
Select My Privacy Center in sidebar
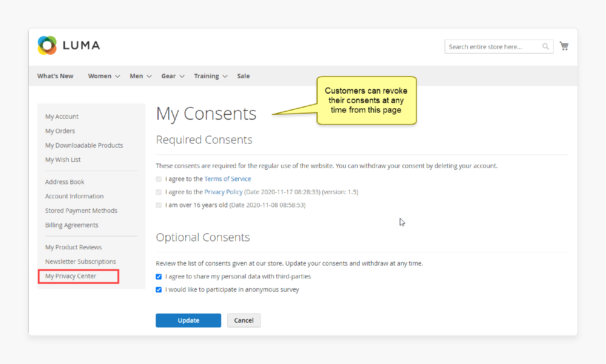coord(71,276)
